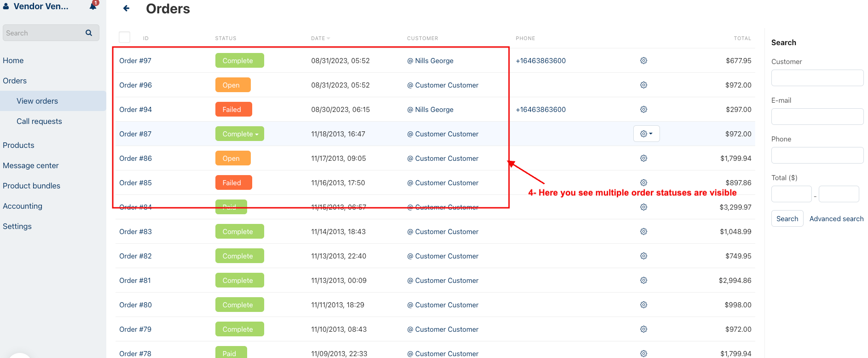Open gear menu for Order #96
The width and height of the screenshot is (868, 358).
[643, 85]
